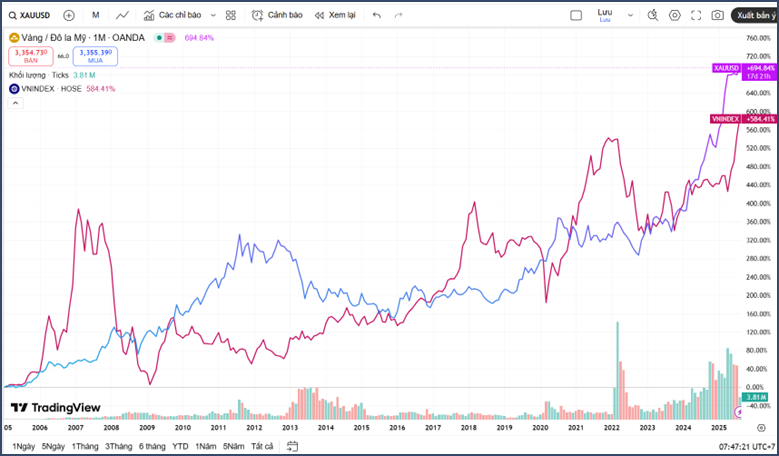The image size is (779, 456).
Task: Click the XAUUSD purple price label
Action: (x=726, y=68)
